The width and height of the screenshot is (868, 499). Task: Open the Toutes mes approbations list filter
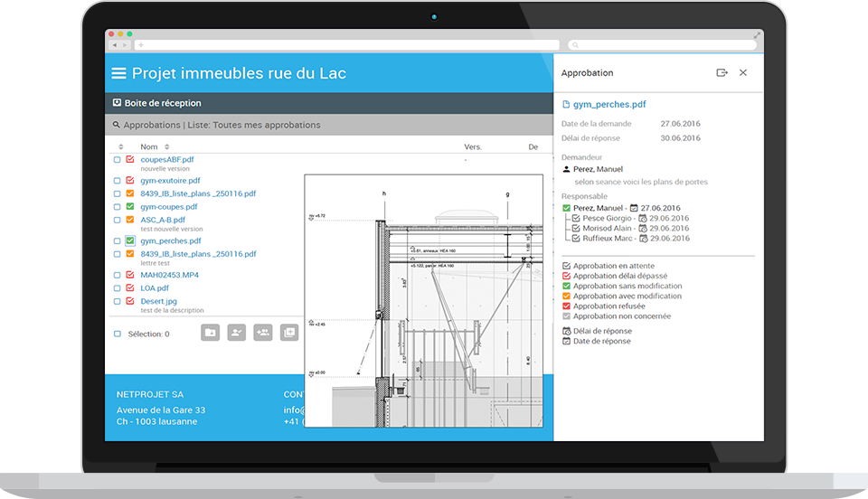(266, 125)
